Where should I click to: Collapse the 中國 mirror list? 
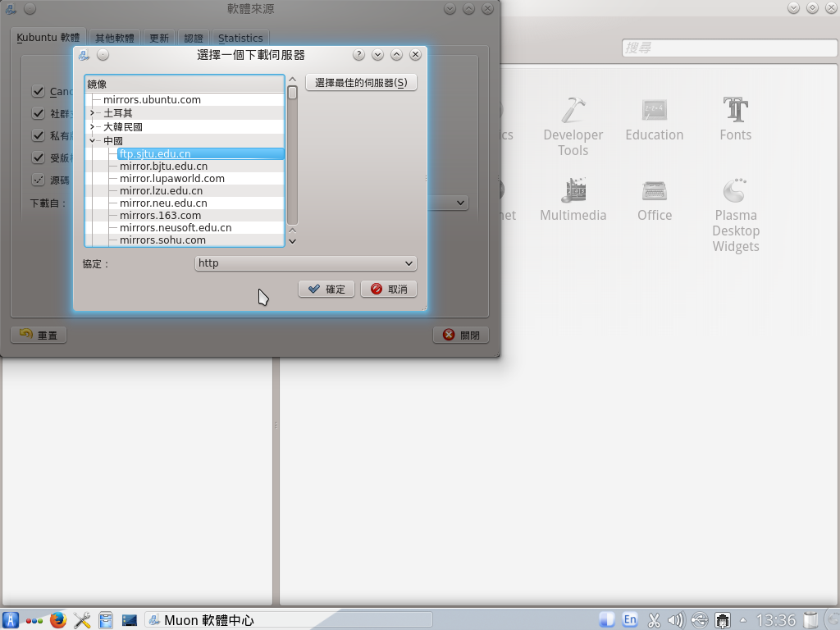[93, 141]
